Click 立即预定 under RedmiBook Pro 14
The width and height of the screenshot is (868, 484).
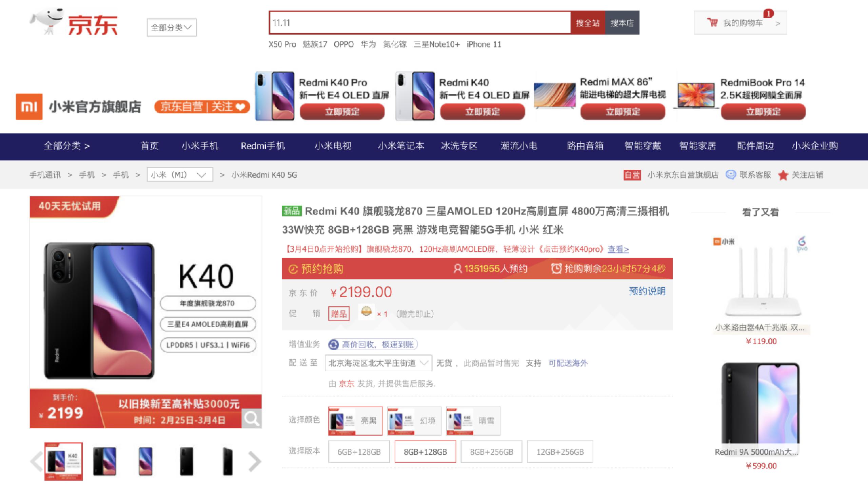tap(763, 112)
